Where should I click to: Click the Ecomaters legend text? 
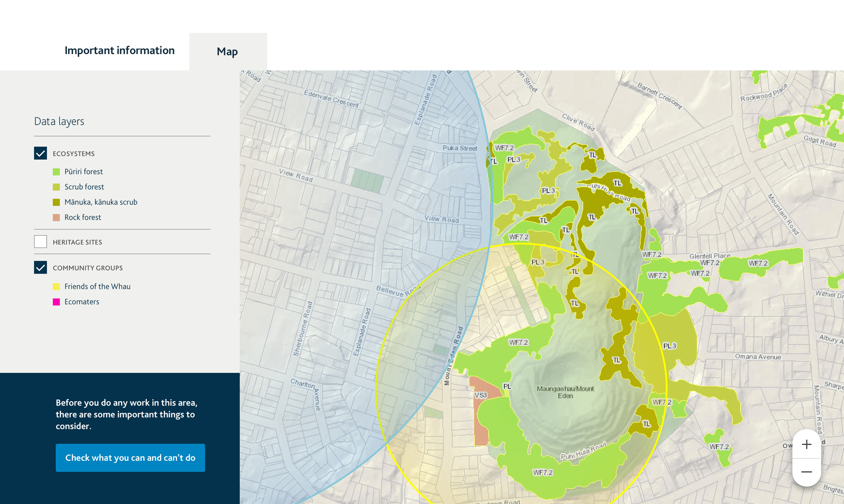pyautogui.click(x=82, y=302)
